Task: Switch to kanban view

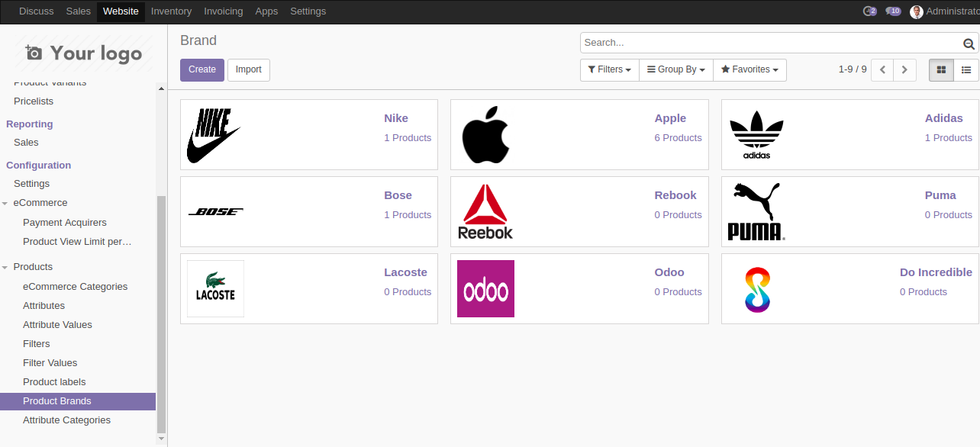Action: coord(941,69)
